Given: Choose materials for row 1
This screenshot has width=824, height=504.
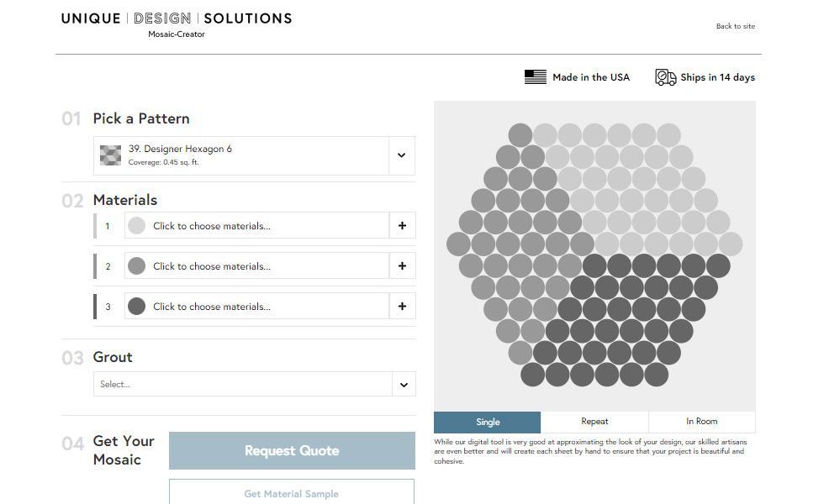Looking at the screenshot, I should tap(257, 226).
